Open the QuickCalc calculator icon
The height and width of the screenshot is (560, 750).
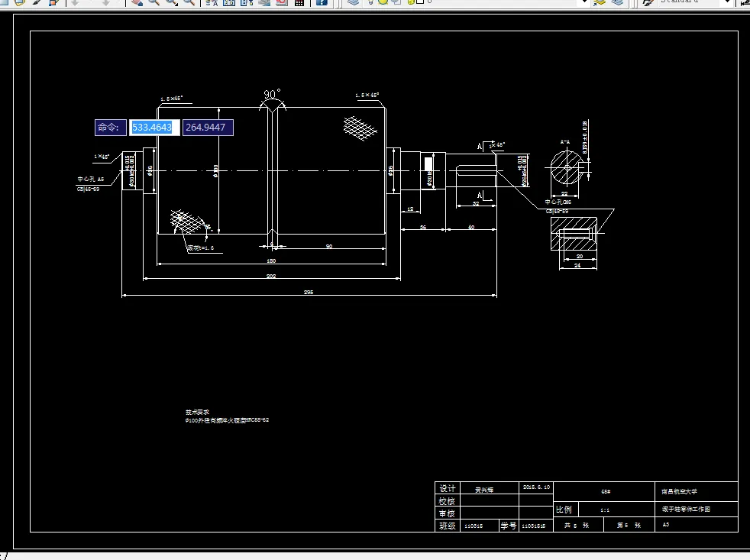(x=299, y=2)
